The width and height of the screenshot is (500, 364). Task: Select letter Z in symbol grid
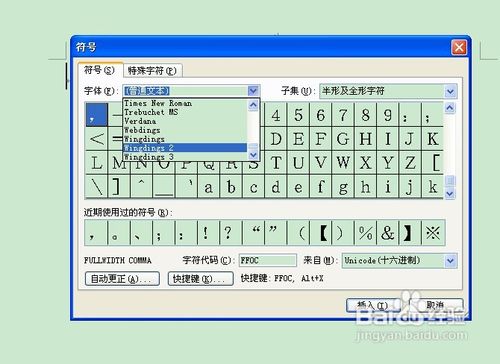point(410,163)
